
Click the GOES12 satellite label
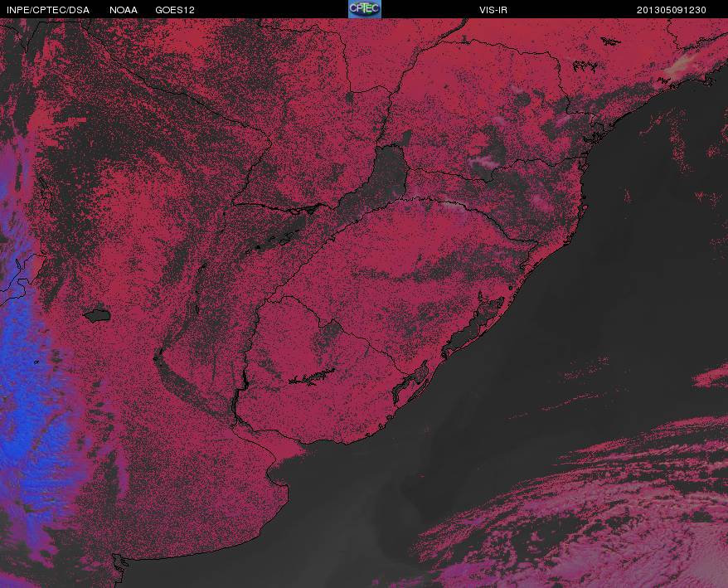tap(175, 10)
